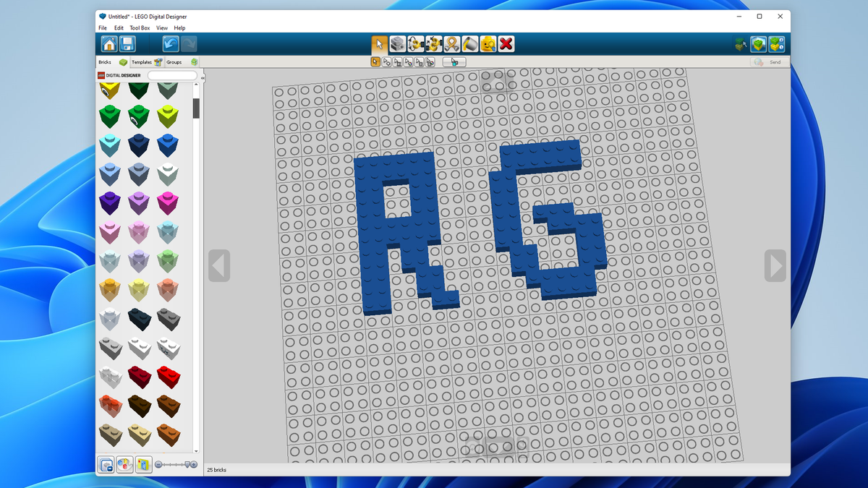Pick the dark purple 1x1 brick
The height and width of the screenshot is (488, 868).
(109, 203)
